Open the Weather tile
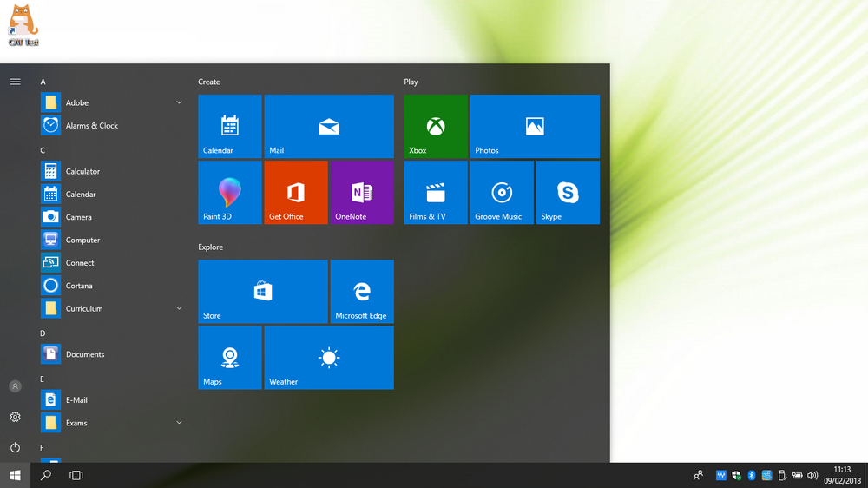 tap(329, 357)
